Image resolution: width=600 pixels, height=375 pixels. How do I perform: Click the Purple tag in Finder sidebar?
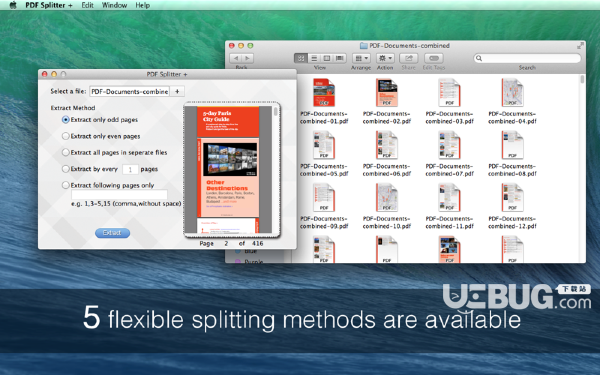tap(249, 261)
